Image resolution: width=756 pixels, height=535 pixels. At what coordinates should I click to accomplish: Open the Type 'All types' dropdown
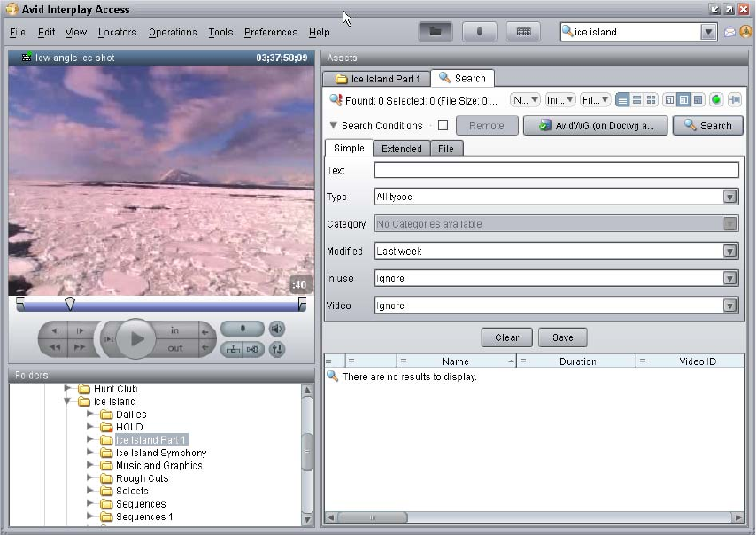click(730, 198)
